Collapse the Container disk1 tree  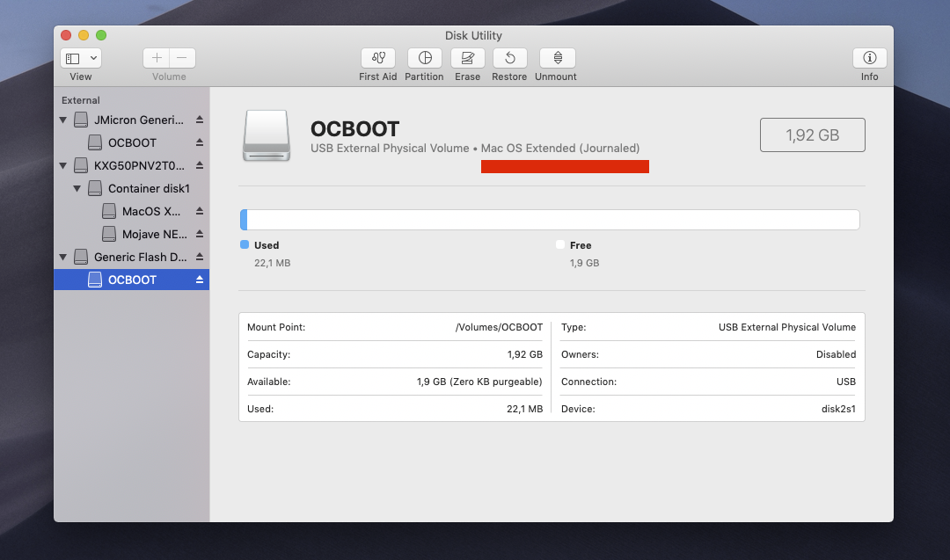(x=77, y=188)
